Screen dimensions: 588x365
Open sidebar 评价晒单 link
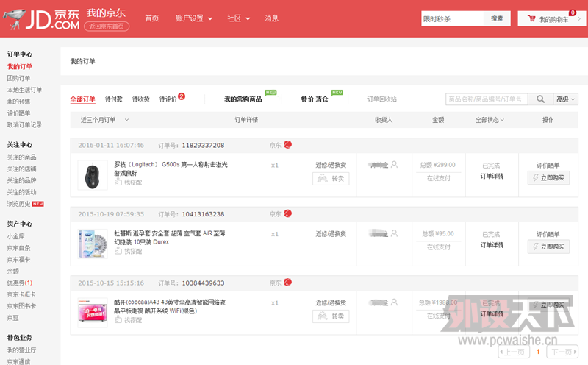(19, 113)
